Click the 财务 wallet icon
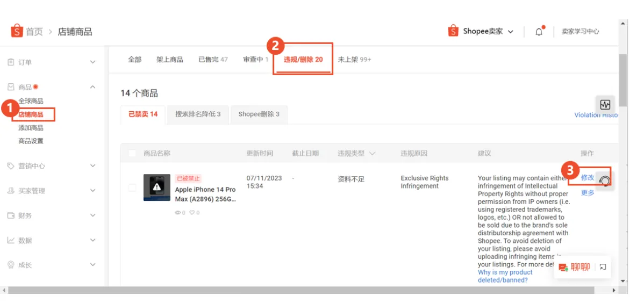The image size is (644, 303). coord(11,215)
